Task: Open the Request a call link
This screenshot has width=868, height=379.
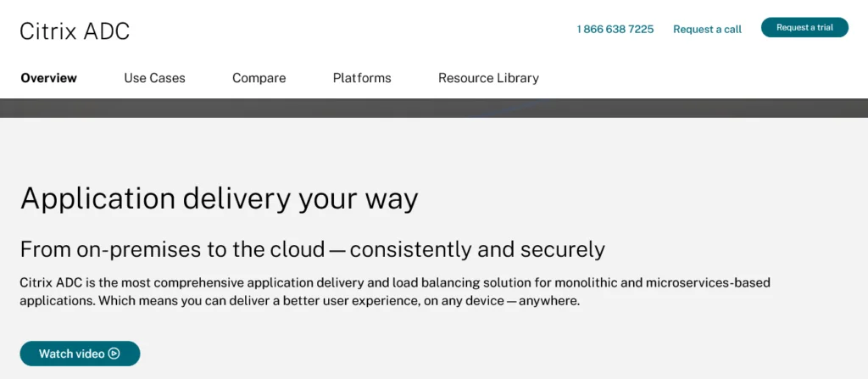Action: (708, 30)
